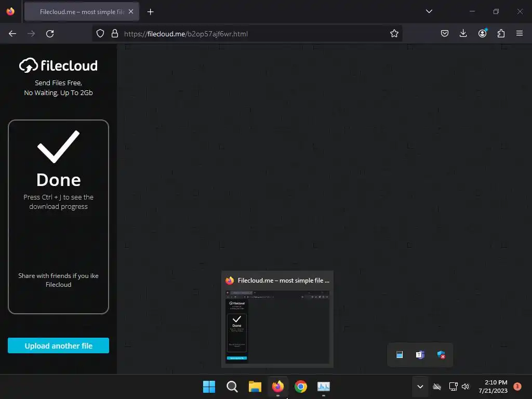This screenshot has height=399, width=532.
Task: Save page to Pocket
Action: (x=445, y=33)
